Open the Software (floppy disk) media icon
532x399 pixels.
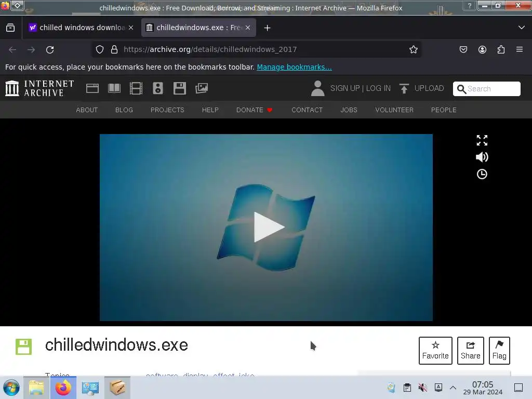click(x=179, y=88)
